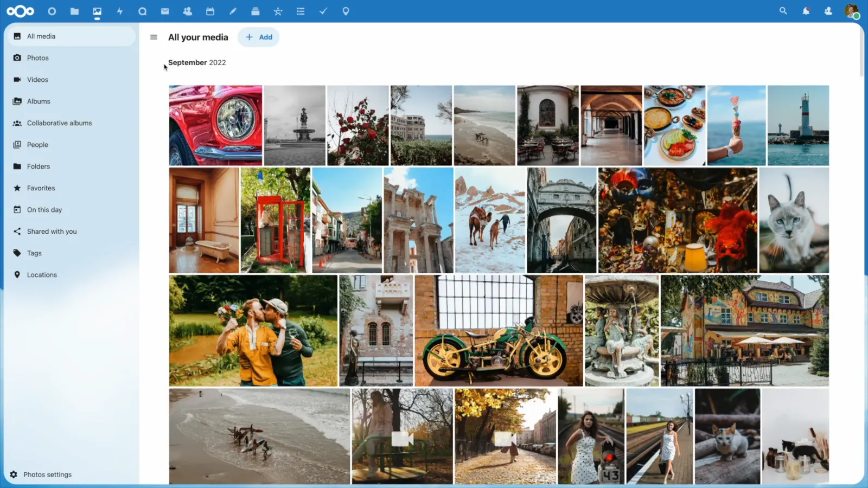Open the Mail app
Screen dimensions: 868x488
coord(165,11)
